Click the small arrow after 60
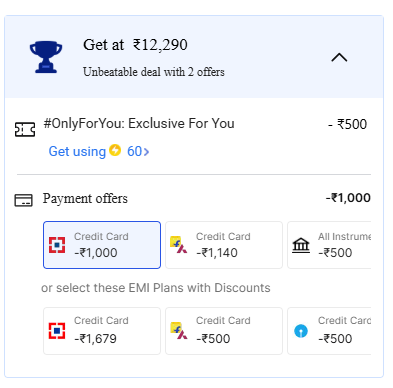The height and width of the screenshot is (388, 393). pos(146,152)
